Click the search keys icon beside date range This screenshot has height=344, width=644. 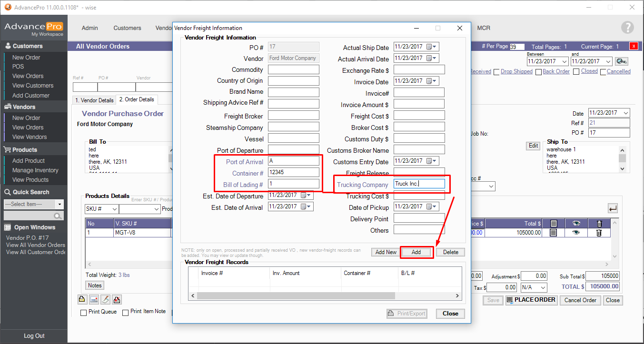tap(621, 61)
